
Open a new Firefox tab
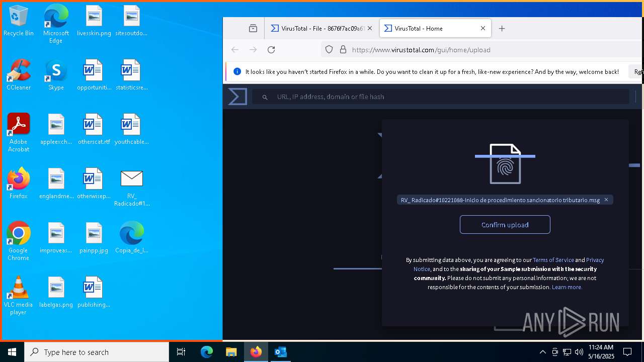point(502,29)
